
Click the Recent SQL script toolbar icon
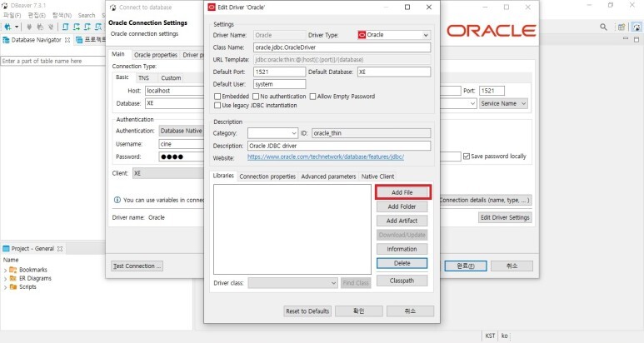point(77,27)
